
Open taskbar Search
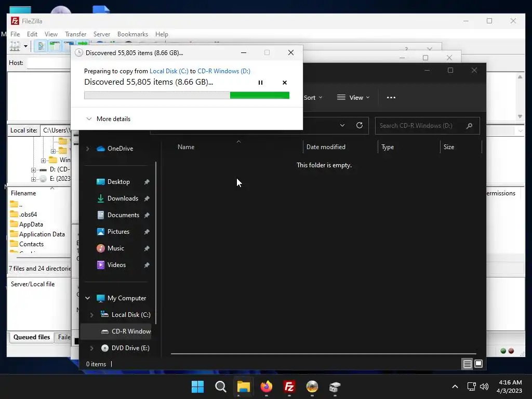(220, 387)
